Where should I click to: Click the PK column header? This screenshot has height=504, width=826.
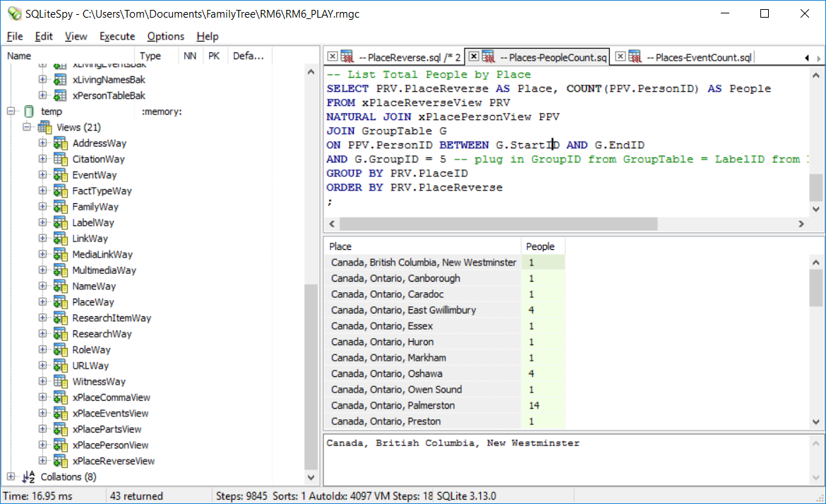(x=215, y=56)
